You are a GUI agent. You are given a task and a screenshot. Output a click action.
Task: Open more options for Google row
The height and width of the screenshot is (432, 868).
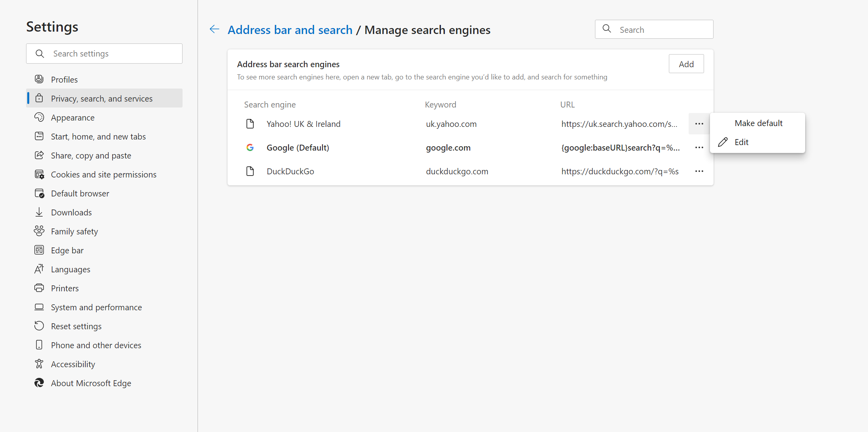pos(699,147)
